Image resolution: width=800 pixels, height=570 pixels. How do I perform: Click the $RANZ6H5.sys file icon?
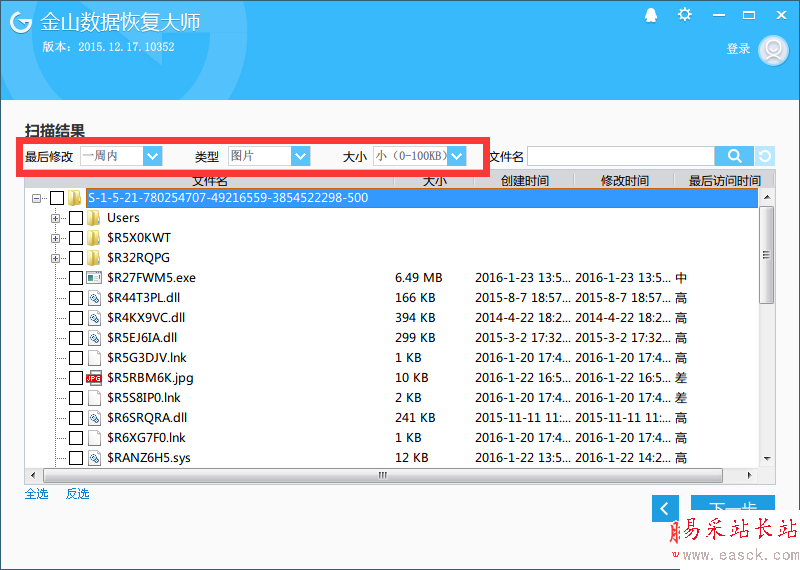94,458
